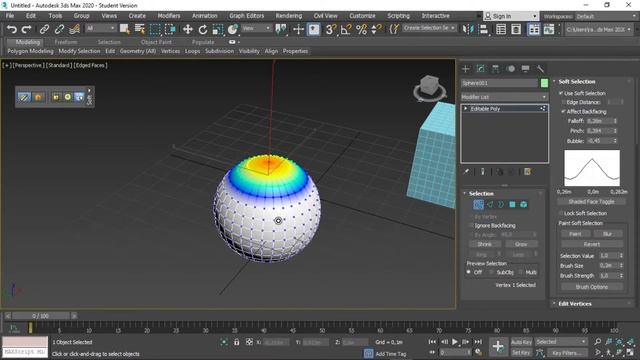Click the Redo arrow icon

[27, 29]
